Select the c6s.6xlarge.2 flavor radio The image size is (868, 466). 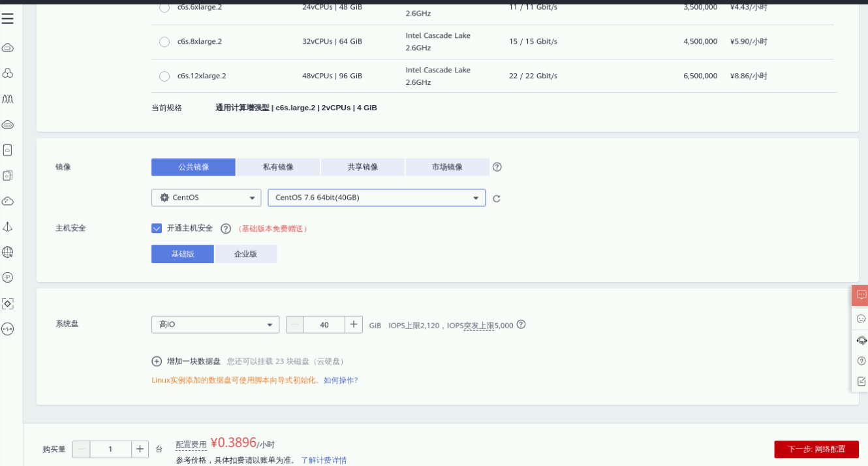point(164,7)
